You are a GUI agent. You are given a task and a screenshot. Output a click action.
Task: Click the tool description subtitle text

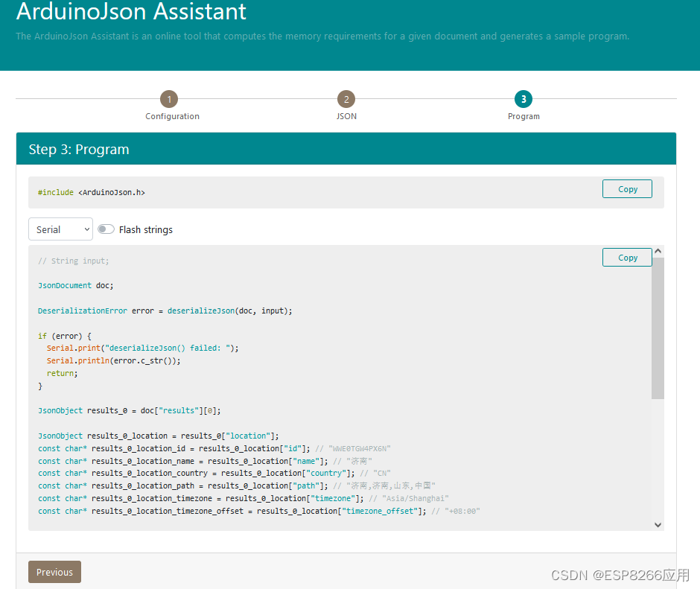click(322, 36)
